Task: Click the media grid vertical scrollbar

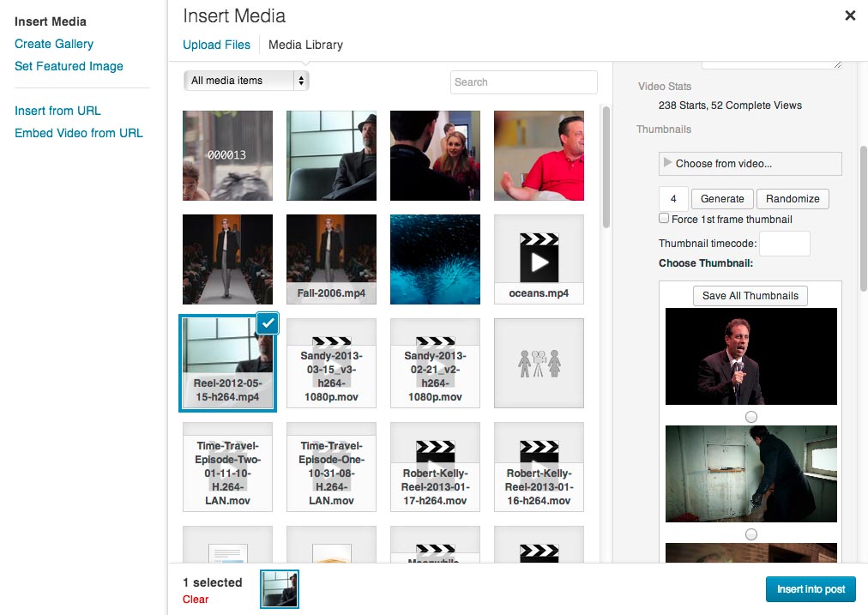Action: pyautogui.click(x=606, y=163)
